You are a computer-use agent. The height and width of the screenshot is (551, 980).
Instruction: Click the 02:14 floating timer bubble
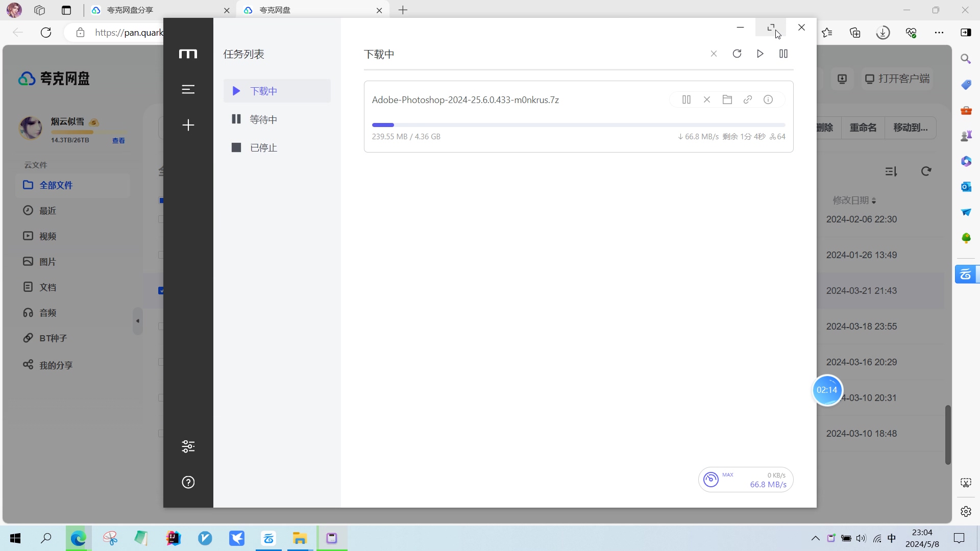click(x=827, y=390)
